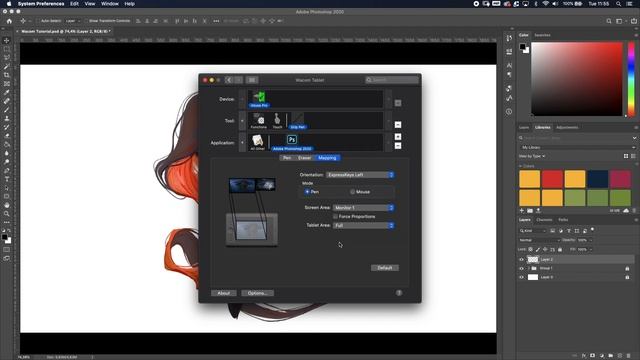Select the Crop tool
Screen dimensions: 640x360
click(7, 75)
